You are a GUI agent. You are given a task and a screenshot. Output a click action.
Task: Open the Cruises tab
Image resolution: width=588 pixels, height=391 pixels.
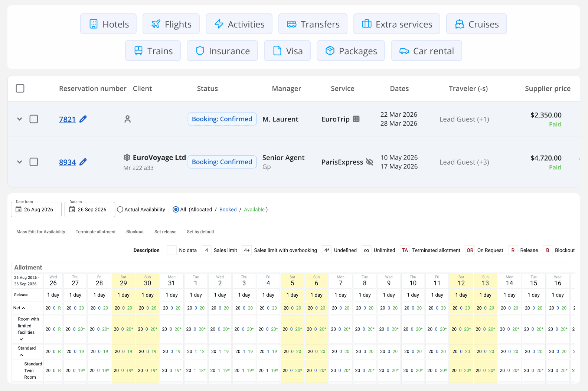[x=477, y=24]
